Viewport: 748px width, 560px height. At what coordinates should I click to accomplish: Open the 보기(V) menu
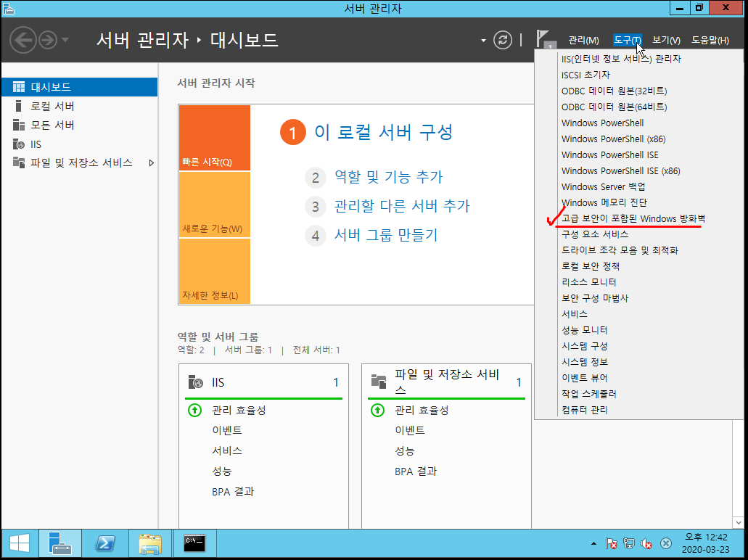(666, 41)
